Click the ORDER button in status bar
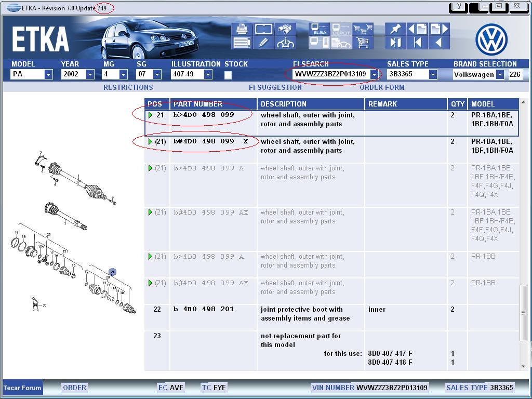The image size is (532, 399). pos(75,388)
